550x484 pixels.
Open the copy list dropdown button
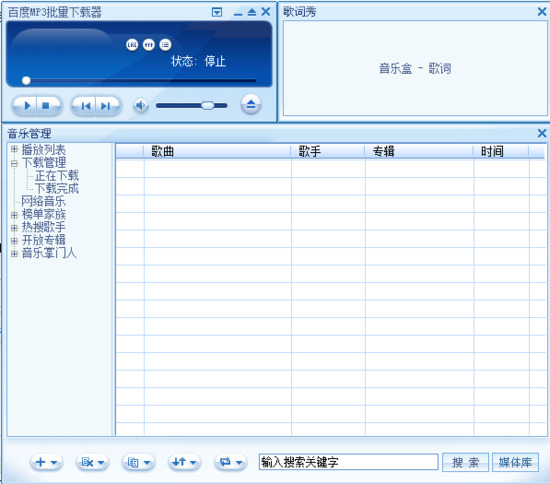(x=138, y=462)
